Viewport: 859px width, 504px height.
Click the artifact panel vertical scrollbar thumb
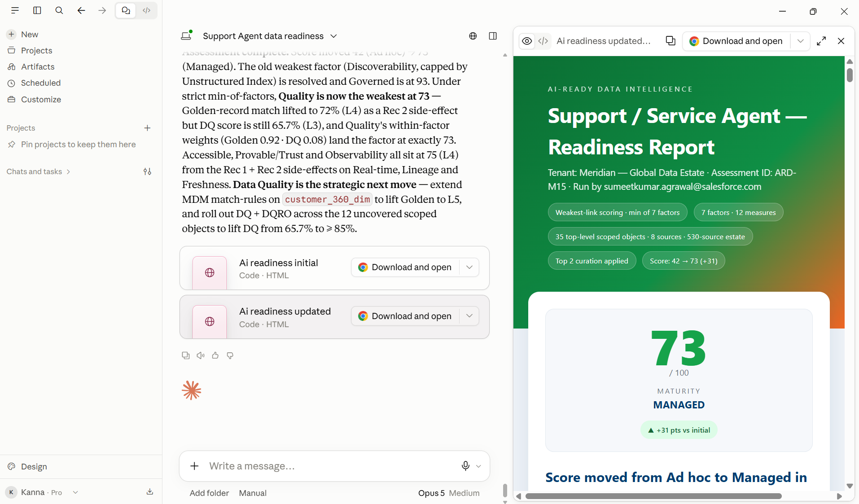tap(850, 75)
